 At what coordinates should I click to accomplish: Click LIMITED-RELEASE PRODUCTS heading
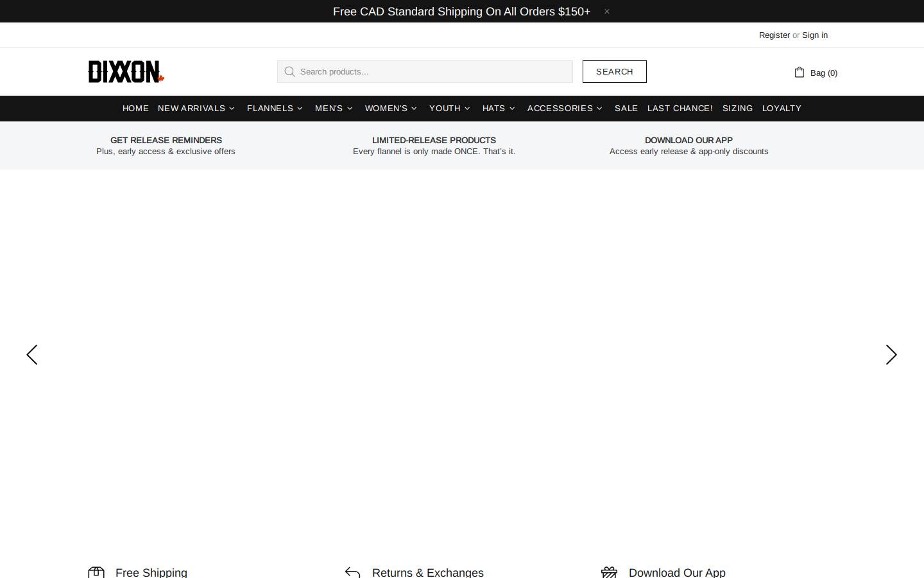click(434, 140)
